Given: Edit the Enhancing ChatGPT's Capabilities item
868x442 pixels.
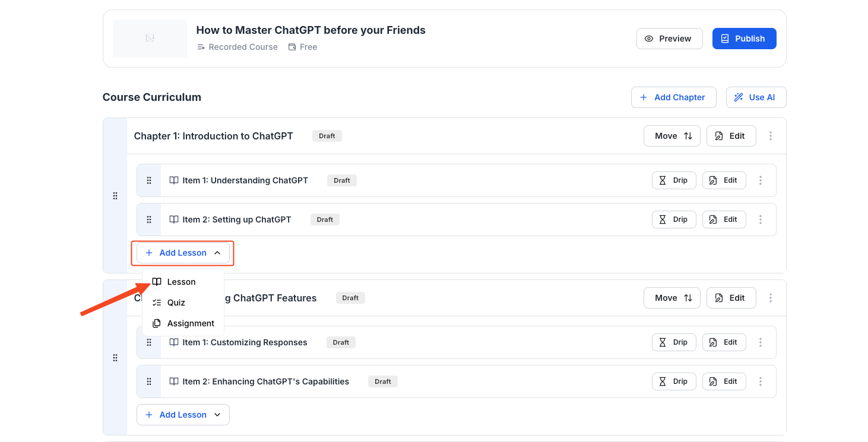Looking at the screenshot, I should click(724, 381).
